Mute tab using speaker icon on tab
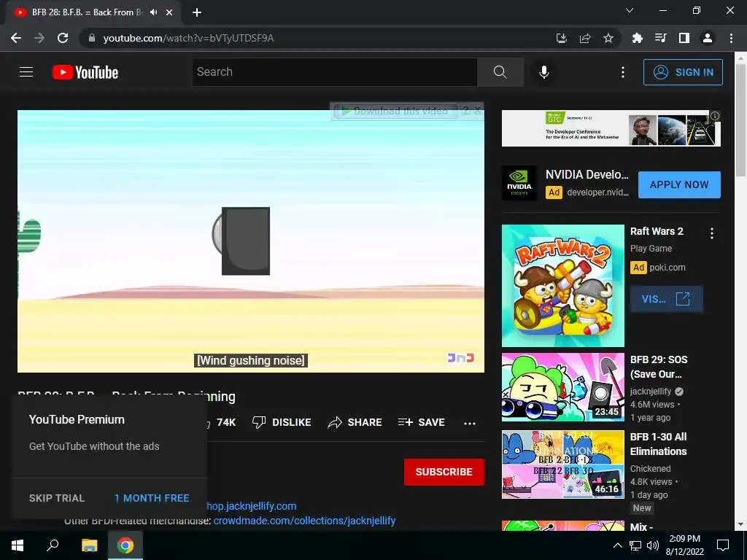Image resolution: width=747 pixels, height=560 pixels. (153, 12)
